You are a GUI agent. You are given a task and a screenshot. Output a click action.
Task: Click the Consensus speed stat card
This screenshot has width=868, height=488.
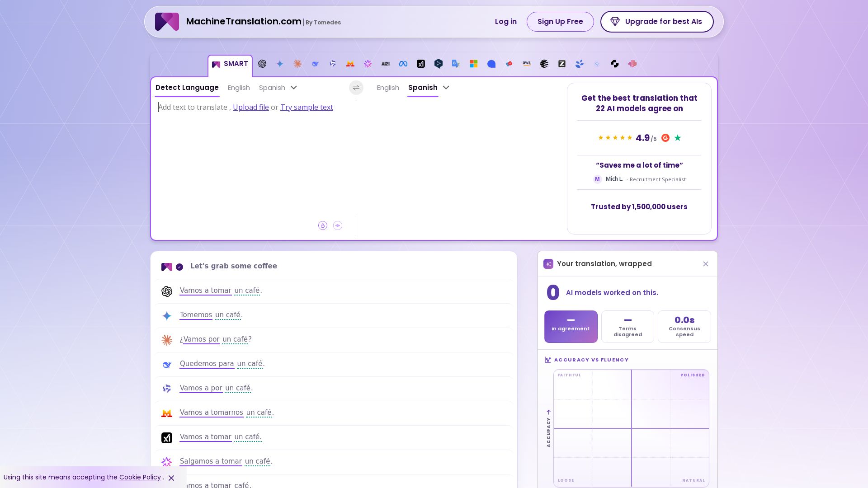click(684, 327)
